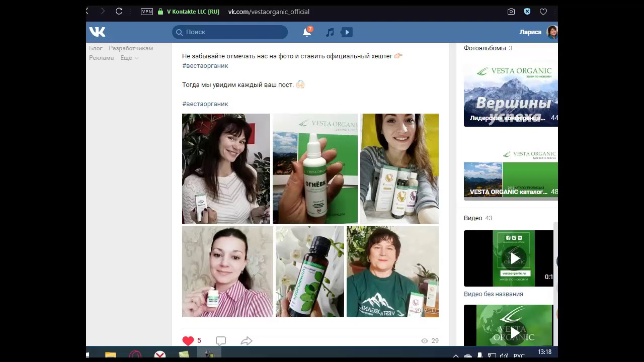The width and height of the screenshot is (644, 362).
Task: Open the Opera browser taskbar icon
Action: 135,355
